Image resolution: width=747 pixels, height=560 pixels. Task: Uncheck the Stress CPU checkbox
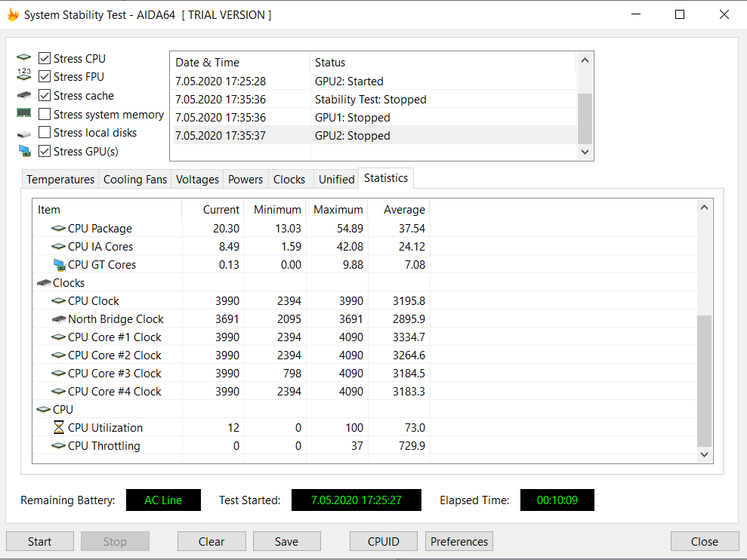click(x=45, y=58)
